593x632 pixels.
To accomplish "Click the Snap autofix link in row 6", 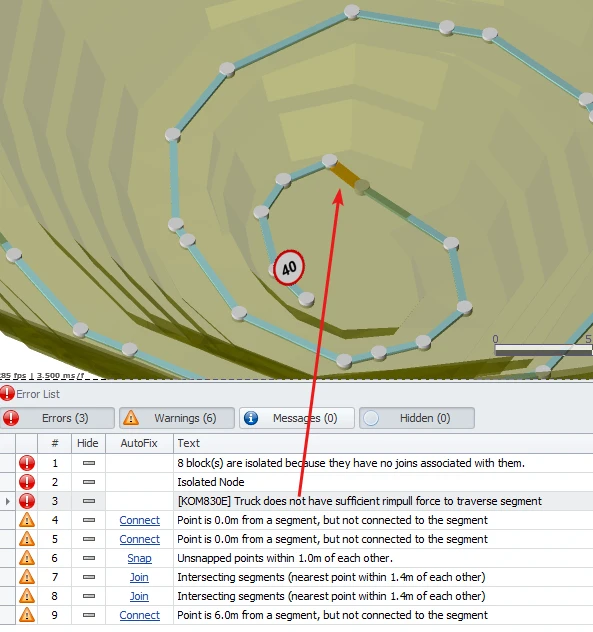I will pyautogui.click(x=139, y=558).
